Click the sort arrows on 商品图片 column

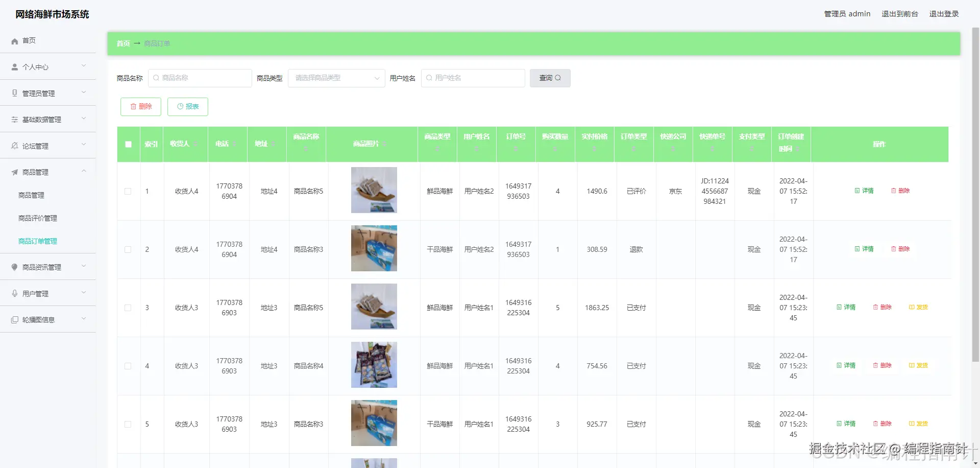click(384, 144)
